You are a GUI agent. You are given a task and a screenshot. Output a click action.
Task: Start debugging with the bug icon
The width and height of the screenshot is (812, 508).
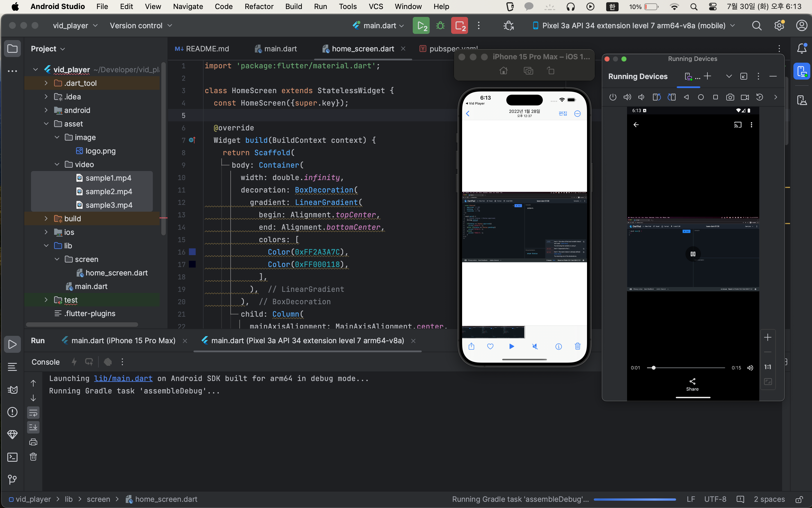[440, 25]
